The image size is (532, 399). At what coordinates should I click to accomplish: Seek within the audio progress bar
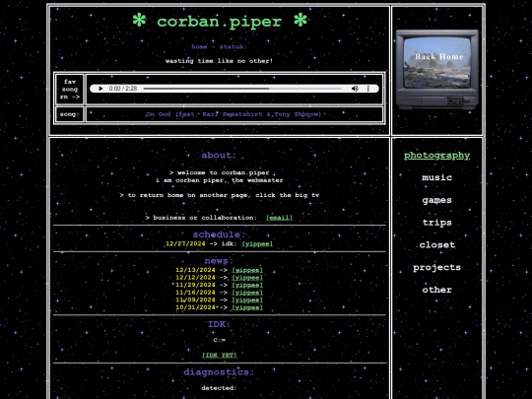tap(242, 89)
